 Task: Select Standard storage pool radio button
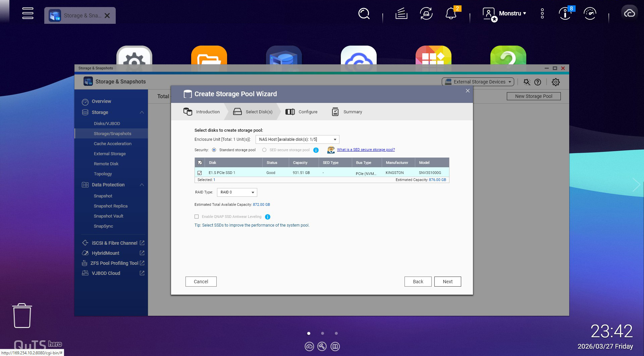[x=214, y=150]
